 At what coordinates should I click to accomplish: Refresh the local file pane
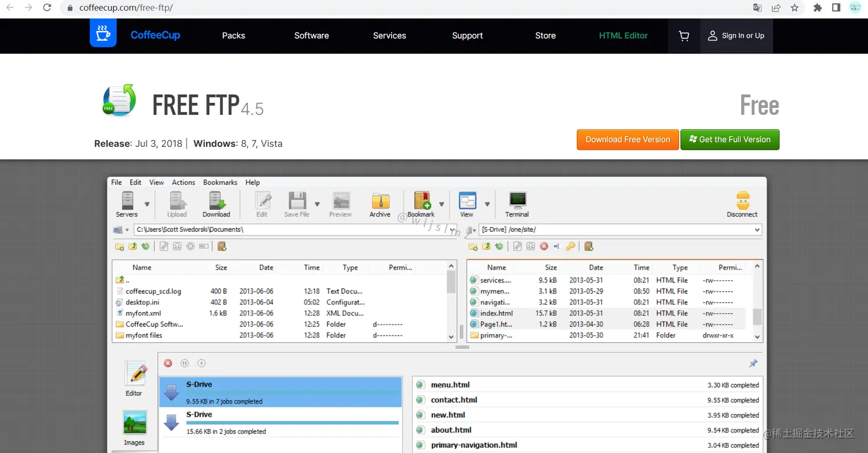click(146, 246)
